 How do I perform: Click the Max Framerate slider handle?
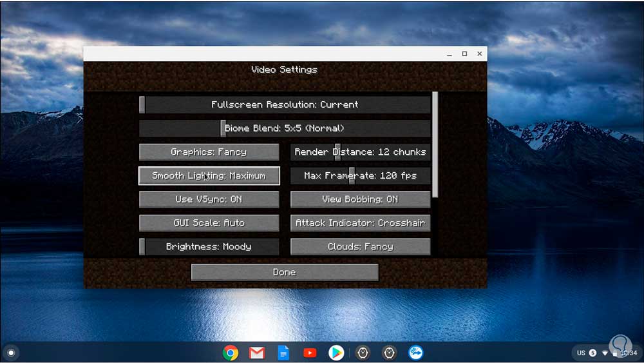(352, 176)
